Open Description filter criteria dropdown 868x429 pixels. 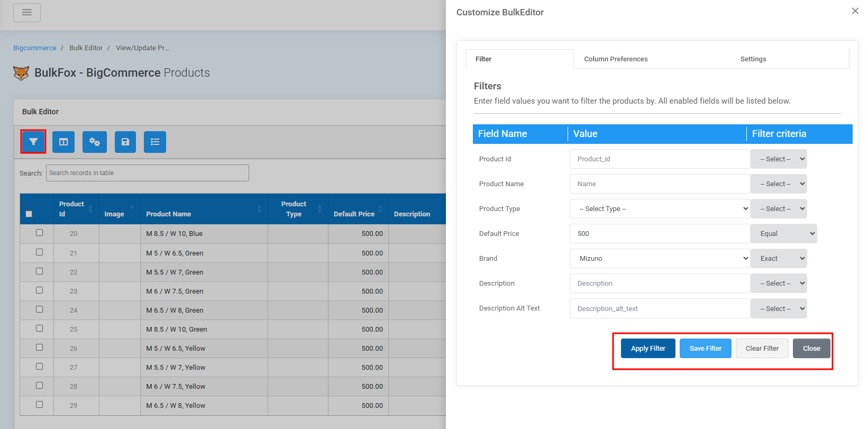779,284
